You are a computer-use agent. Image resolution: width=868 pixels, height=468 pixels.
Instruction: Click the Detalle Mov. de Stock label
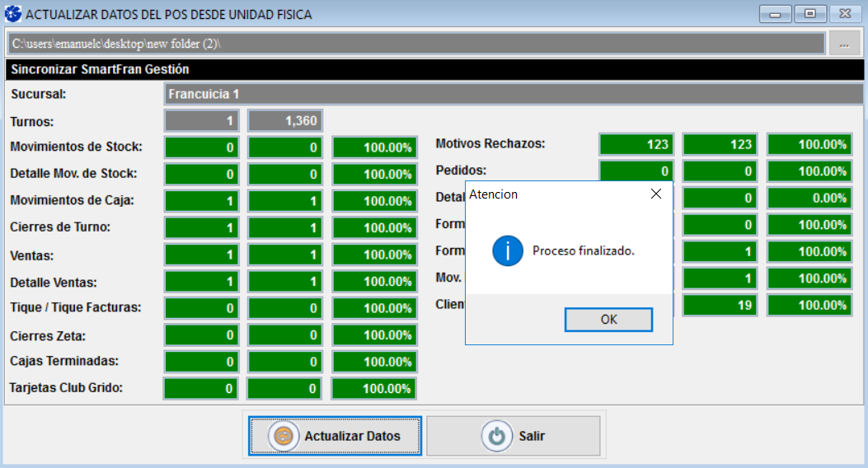(73, 174)
